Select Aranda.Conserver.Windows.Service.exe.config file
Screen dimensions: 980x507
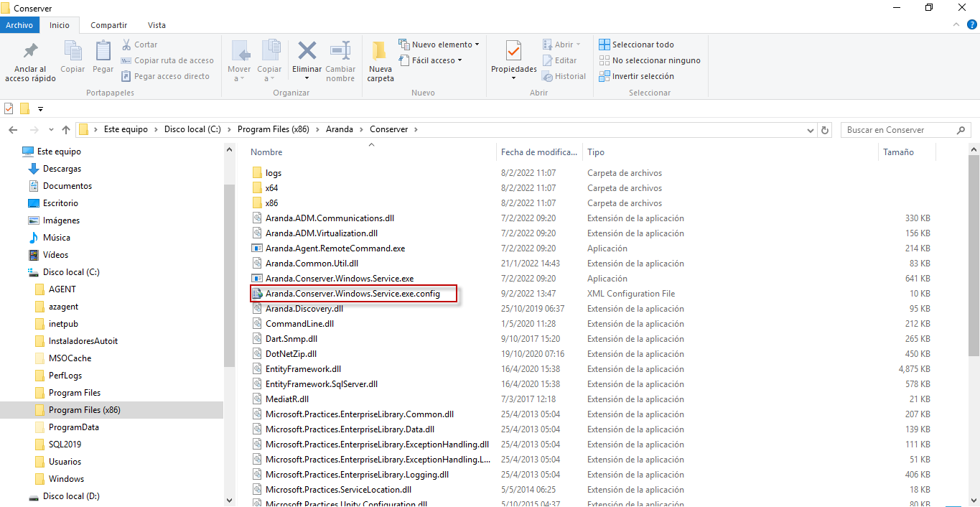(353, 294)
